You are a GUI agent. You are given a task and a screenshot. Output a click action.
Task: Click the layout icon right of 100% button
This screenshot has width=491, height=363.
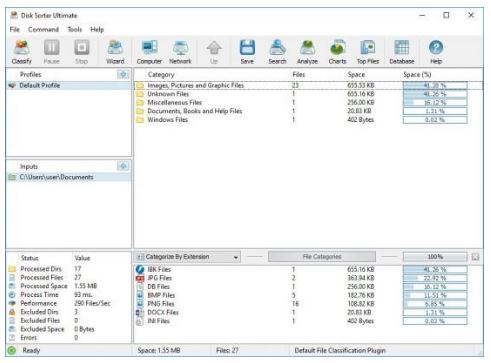coord(475,257)
